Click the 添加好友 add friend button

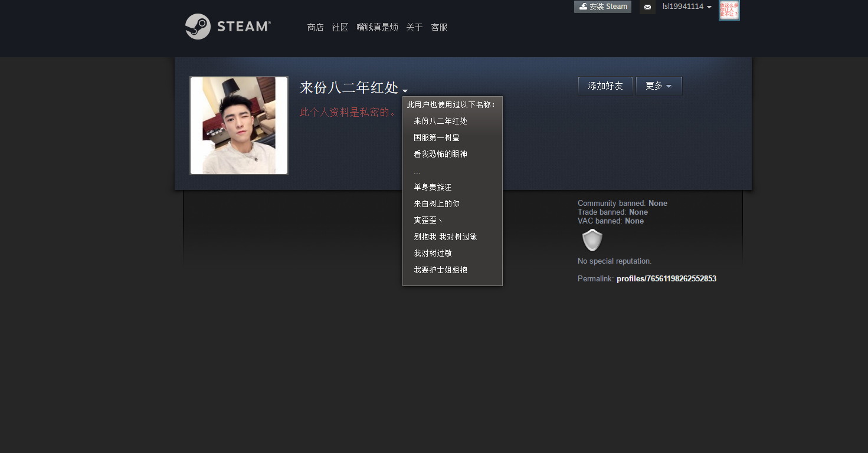(x=605, y=86)
